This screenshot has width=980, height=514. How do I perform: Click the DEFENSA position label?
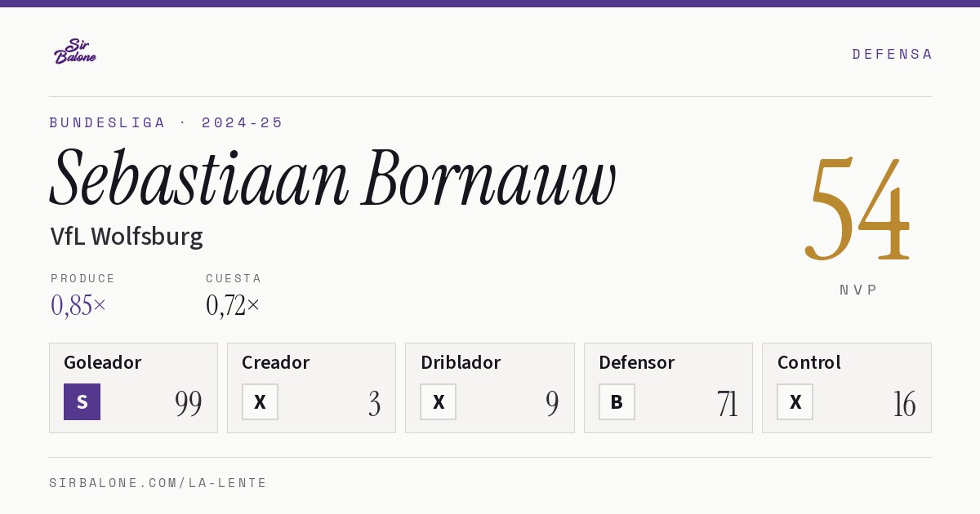[x=892, y=54]
